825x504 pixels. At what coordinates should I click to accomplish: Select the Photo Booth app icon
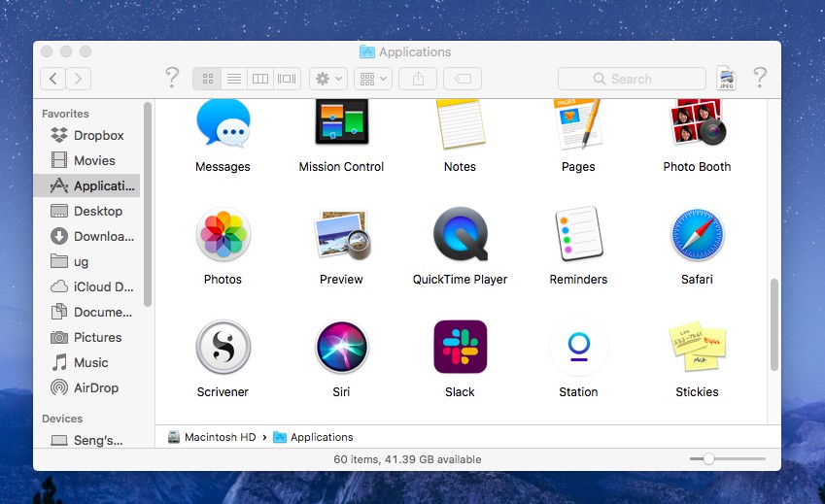click(x=697, y=122)
